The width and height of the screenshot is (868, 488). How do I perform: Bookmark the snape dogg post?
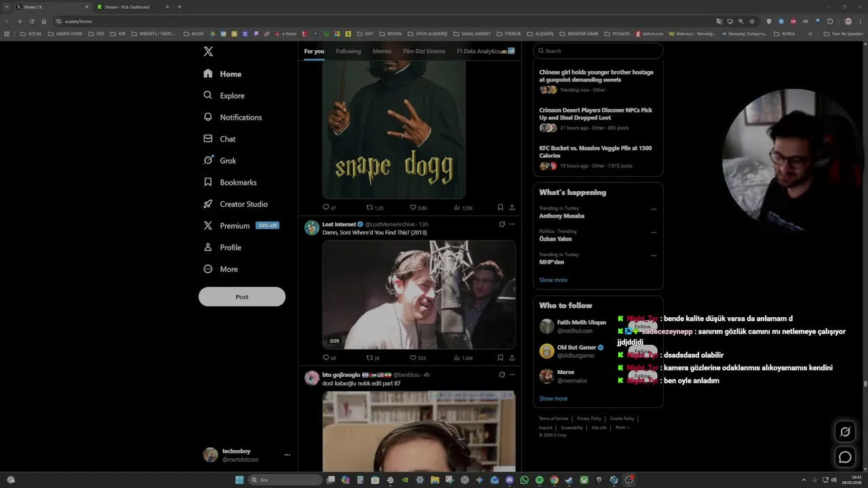pyautogui.click(x=500, y=207)
